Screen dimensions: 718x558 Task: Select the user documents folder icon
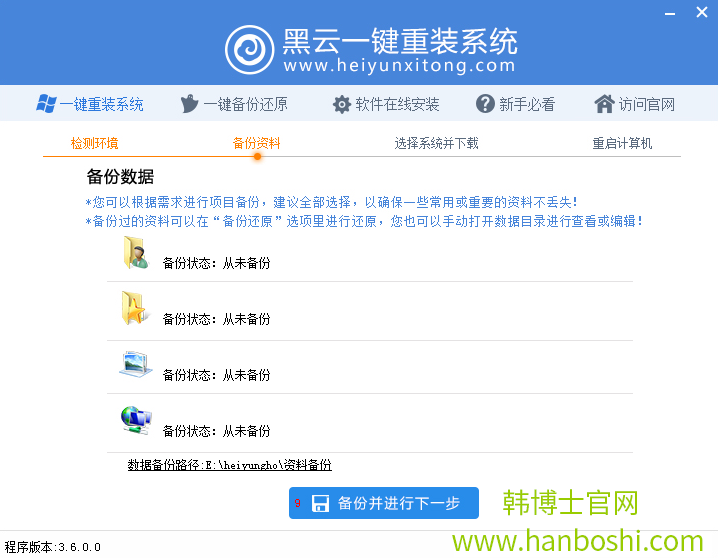[136, 253]
